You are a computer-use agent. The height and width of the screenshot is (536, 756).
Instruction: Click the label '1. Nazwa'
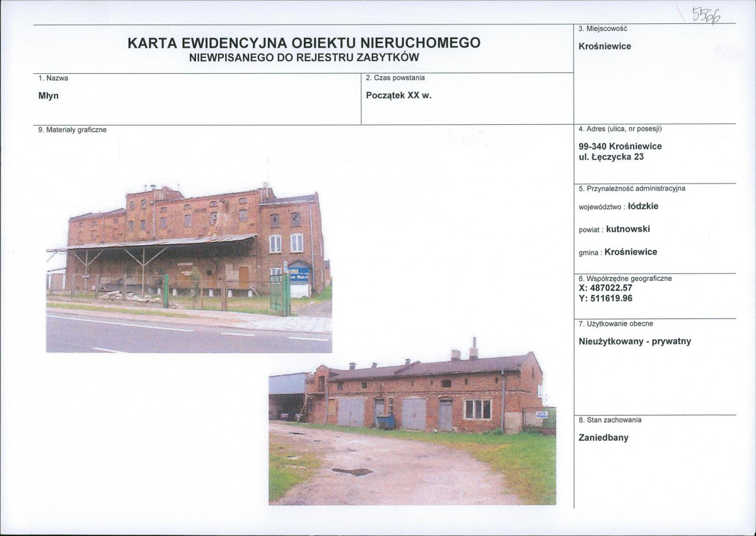[53, 78]
